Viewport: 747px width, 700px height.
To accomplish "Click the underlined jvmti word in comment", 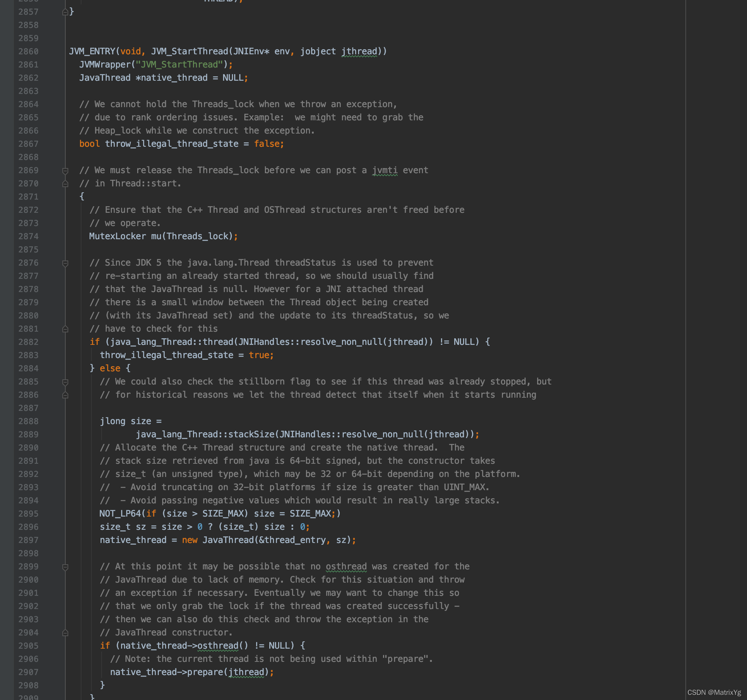I will tap(385, 170).
